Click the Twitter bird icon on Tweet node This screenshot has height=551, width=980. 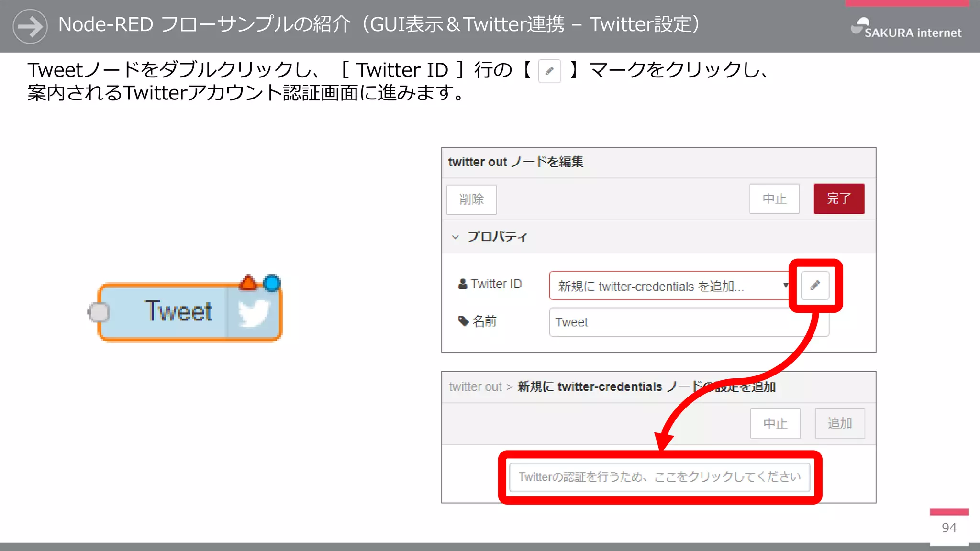pyautogui.click(x=254, y=313)
